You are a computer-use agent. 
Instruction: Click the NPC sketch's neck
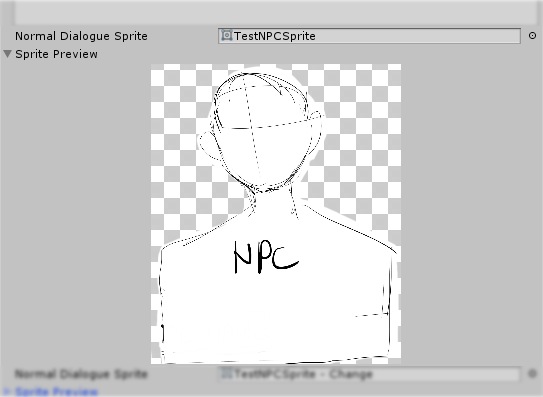274,204
